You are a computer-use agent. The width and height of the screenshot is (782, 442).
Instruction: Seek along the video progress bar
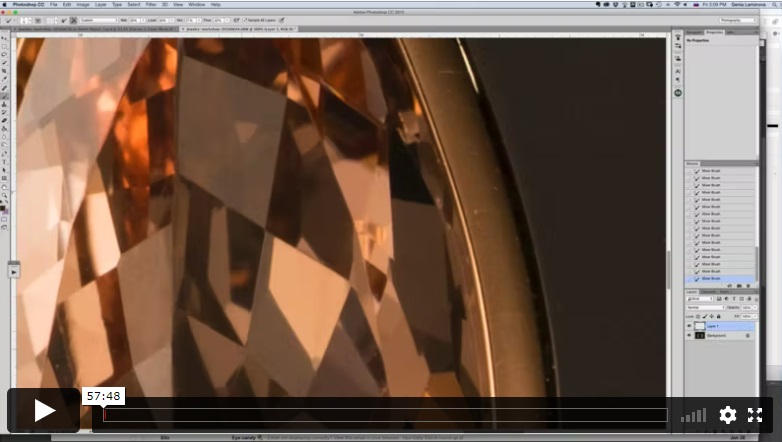pos(385,415)
